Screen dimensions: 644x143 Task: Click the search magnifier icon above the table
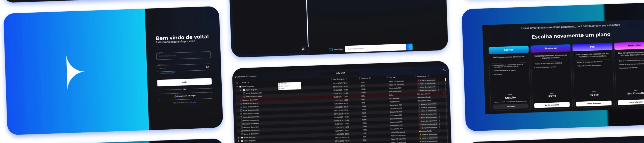pos(444,70)
